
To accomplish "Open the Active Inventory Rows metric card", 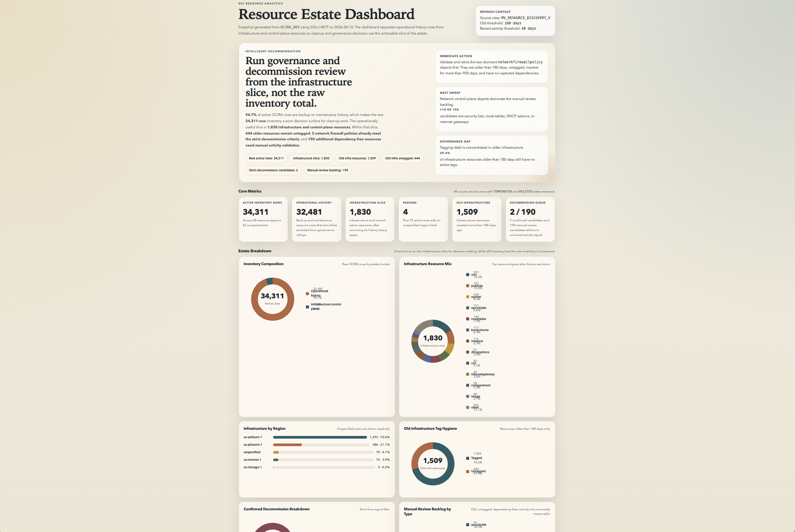I will point(263,220).
